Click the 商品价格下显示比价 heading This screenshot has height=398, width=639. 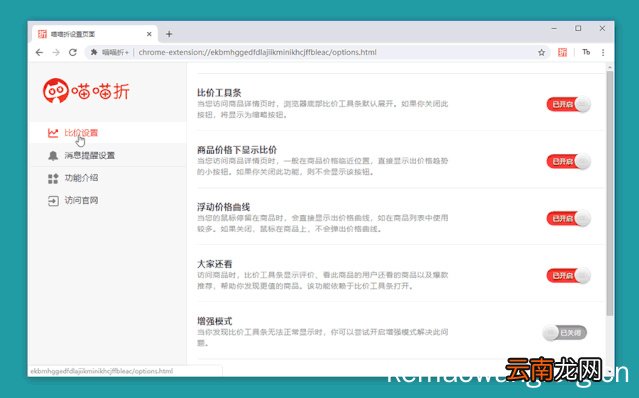[x=237, y=150]
